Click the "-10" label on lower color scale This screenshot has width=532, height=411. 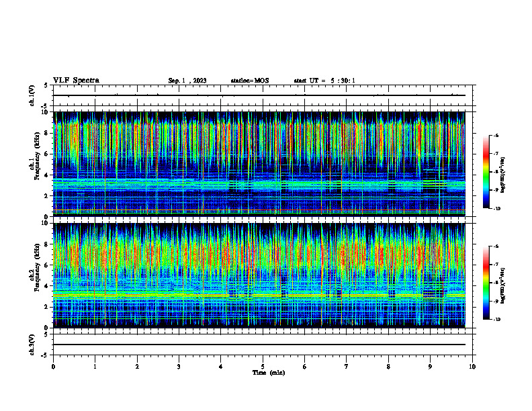click(x=496, y=320)
